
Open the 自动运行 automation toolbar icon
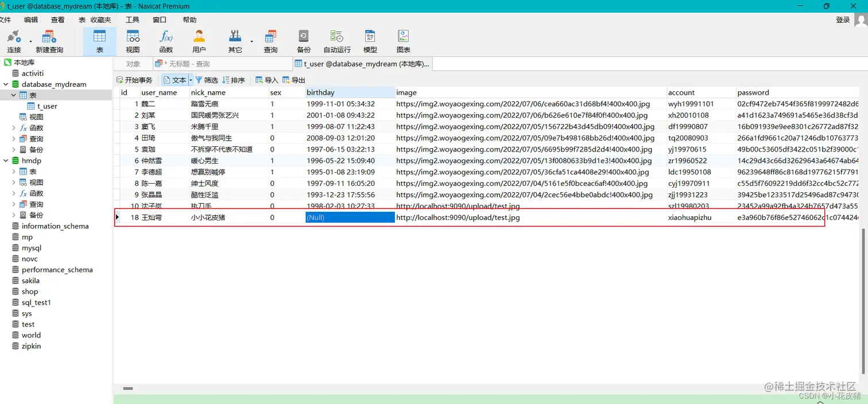point(337,42)
